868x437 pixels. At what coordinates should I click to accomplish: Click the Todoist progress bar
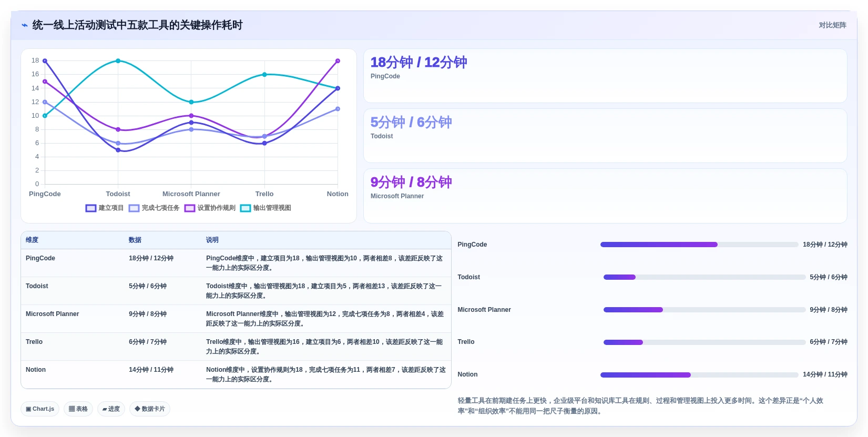704,277
